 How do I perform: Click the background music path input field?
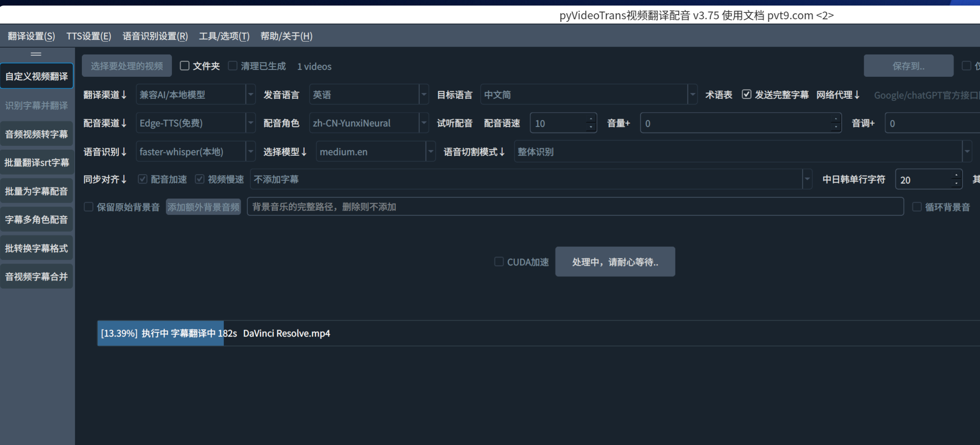tap(576, 207)
